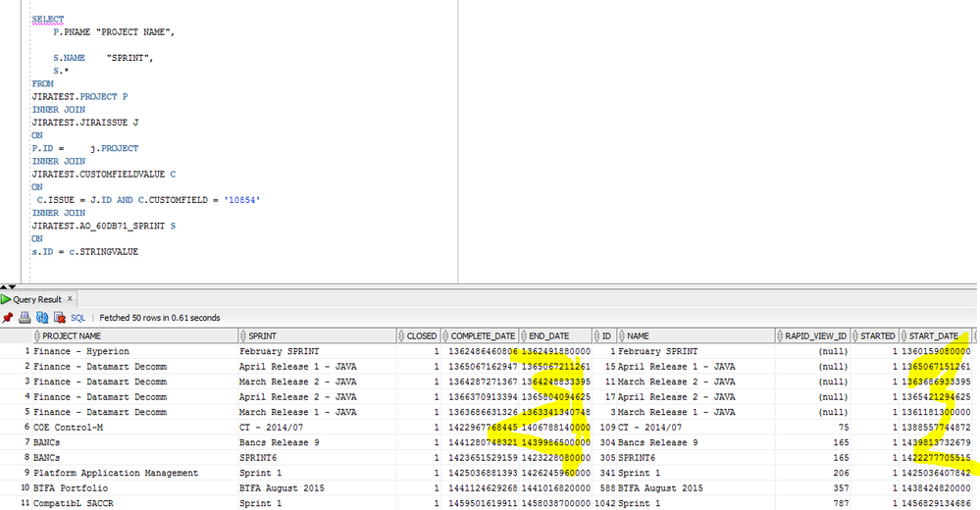Click the refresh query results icon

[x=42, y=318]
